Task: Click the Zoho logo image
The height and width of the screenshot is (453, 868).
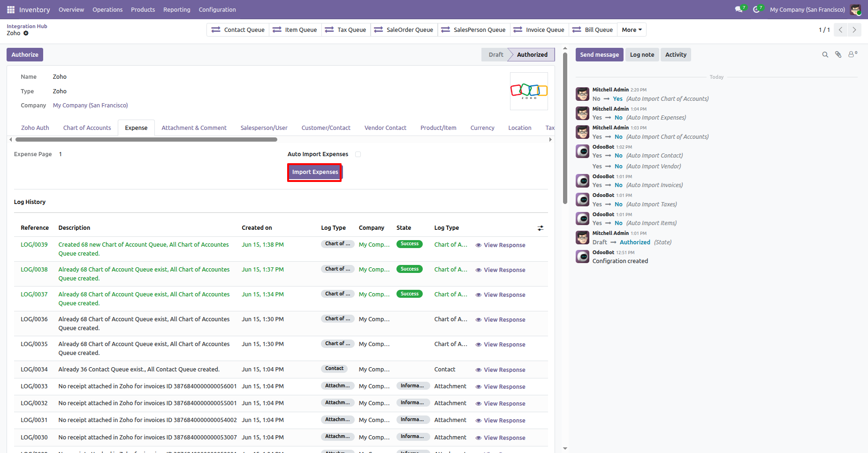Action: tap(529, 91)
